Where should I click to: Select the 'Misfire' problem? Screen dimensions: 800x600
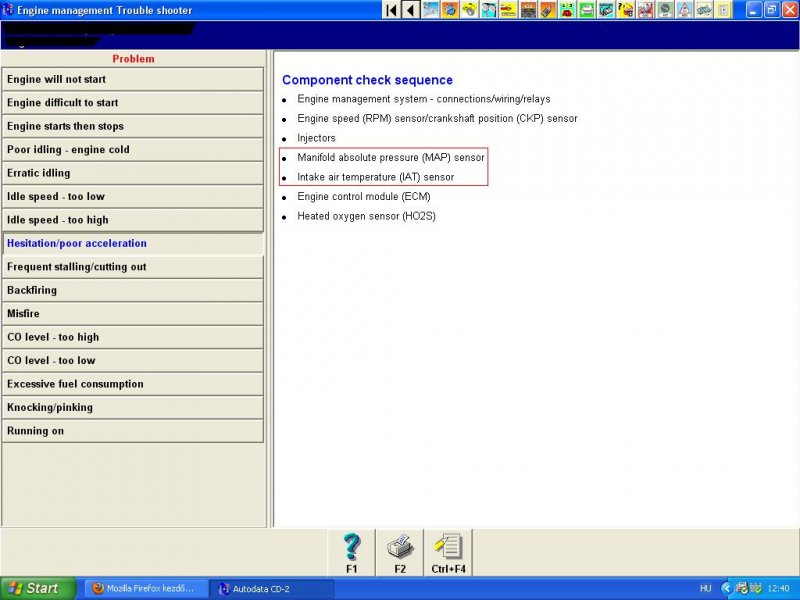point(133,314)
